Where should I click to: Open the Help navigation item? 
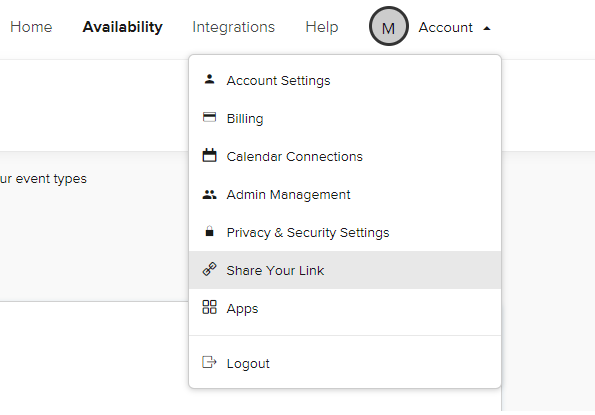322,27
